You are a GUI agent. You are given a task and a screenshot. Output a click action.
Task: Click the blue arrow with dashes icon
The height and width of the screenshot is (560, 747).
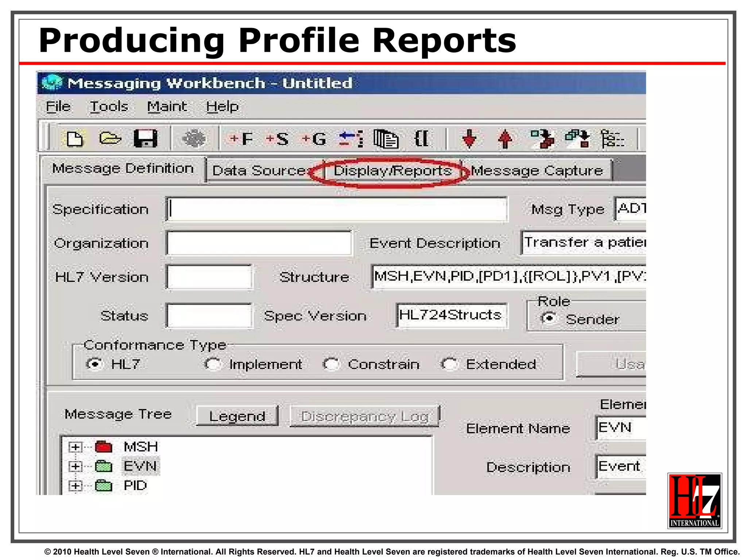(351, 139)
